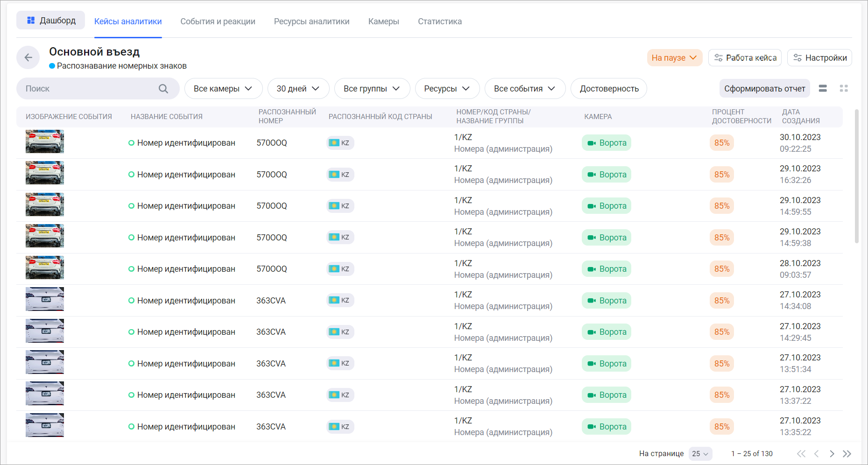Screen dimensions: 868x465
Task: Focus the Поиск search field
Action: pyautogui.click(x=89, y=89)
